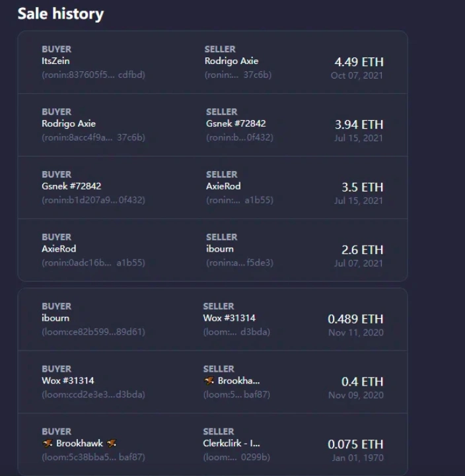Image resolution: width=465 pixels, height=476 pixels.
Task: Open seller AxieRod in the 3.5 ETH sale
Action: 223,186
